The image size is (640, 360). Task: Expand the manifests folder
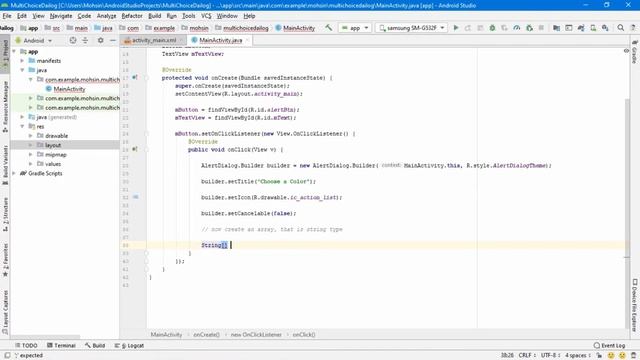tap(22, 60)
